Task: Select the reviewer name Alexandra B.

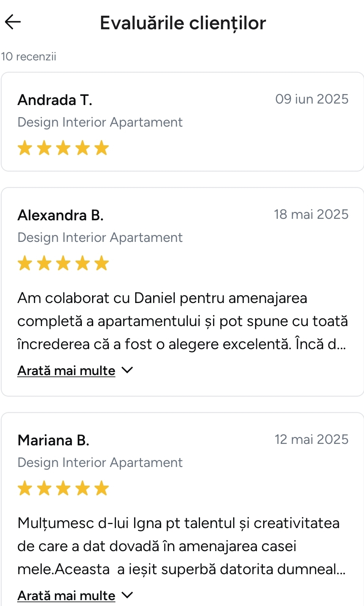Action: click(60, 215)
